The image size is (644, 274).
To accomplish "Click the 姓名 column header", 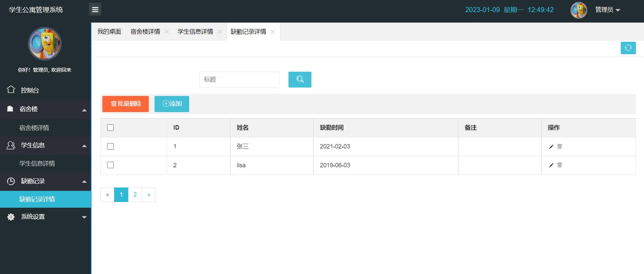I will pyautogui.click(x=272, y=128).
